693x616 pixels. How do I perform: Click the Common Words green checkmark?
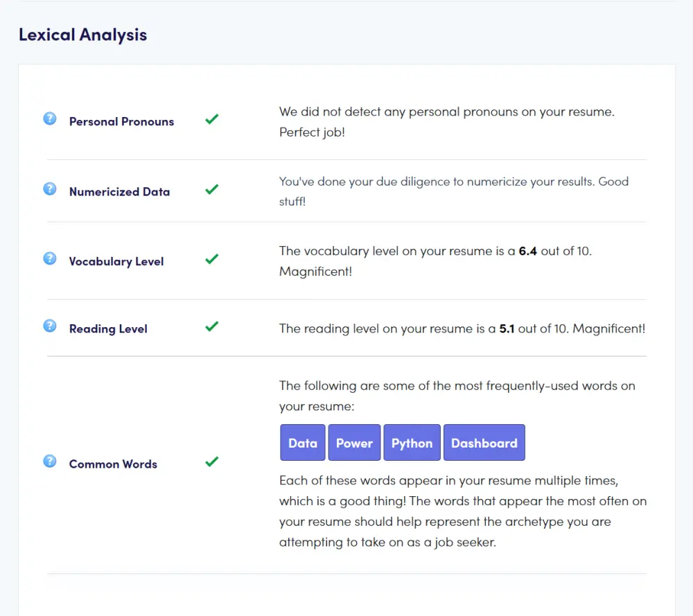[x=212, y=461]
